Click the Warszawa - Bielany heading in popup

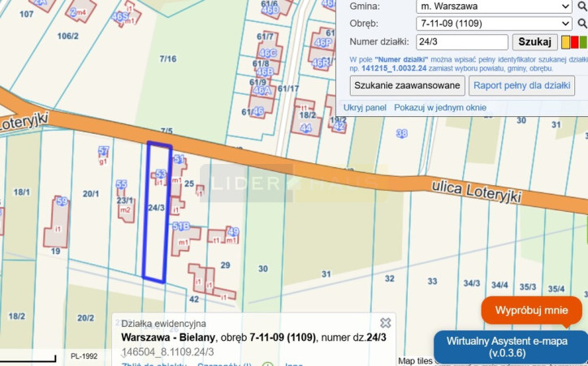point(168,337)
